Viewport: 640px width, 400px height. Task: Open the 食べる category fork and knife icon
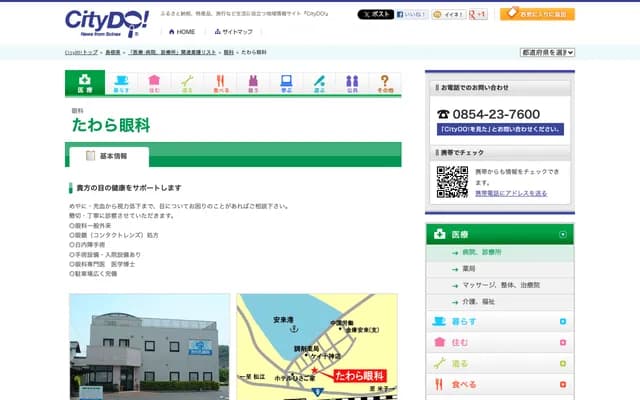(220, 83)
